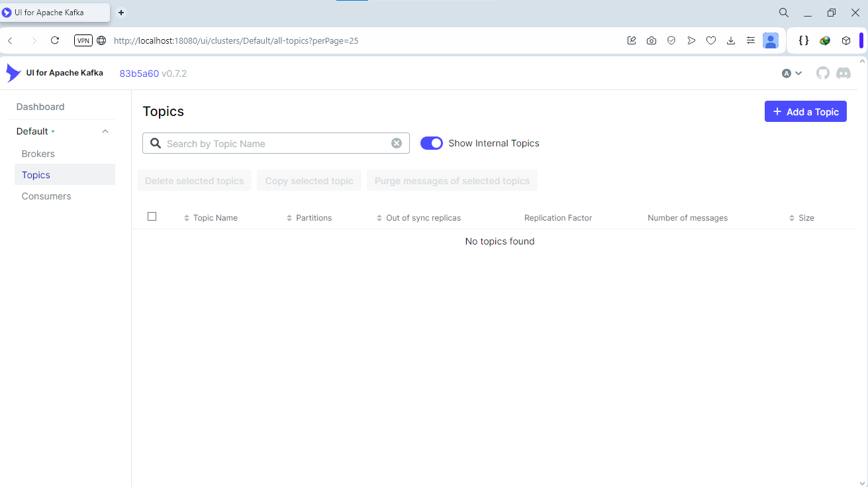Screen dimensions: 868x487
Task: Select Topics in the sidebar
Action: click(65, 175)
